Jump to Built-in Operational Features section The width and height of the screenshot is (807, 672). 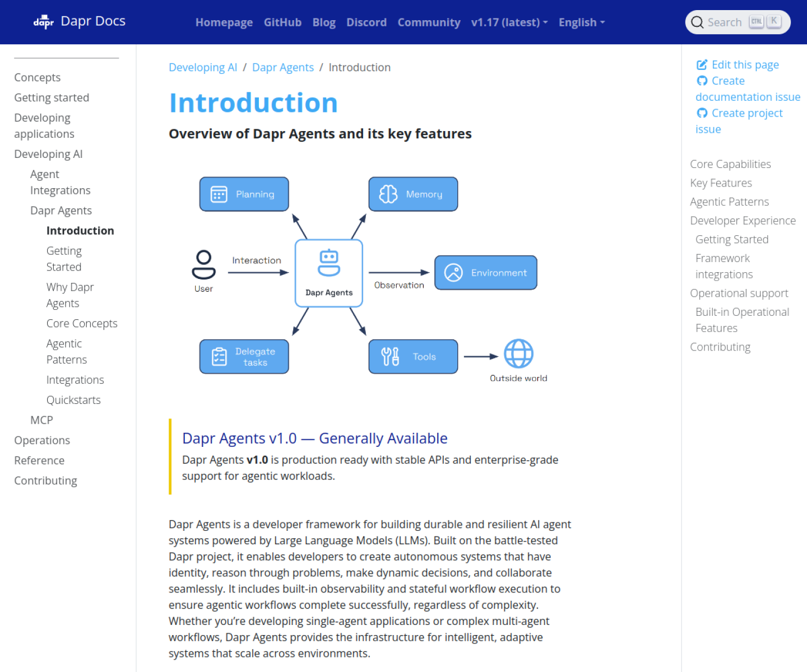[x=742, y=320]
